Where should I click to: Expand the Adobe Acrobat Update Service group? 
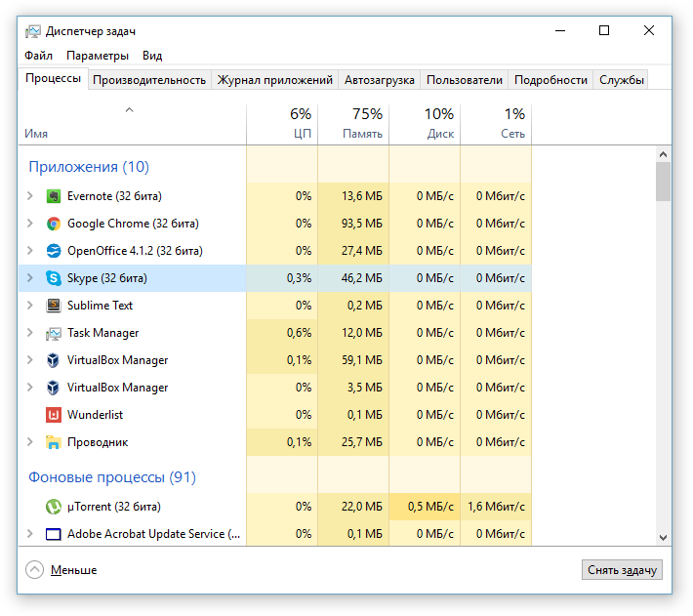pos(30,534)
